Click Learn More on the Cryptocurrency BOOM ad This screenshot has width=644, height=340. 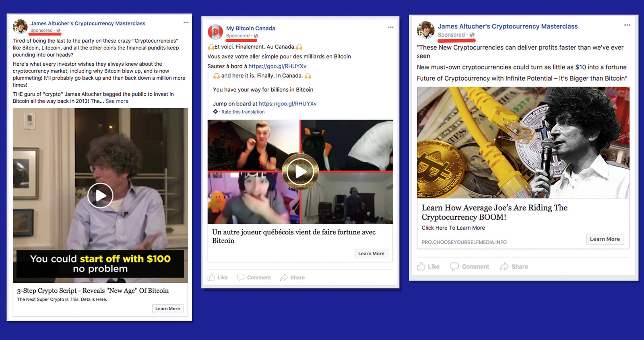[605, 239]
